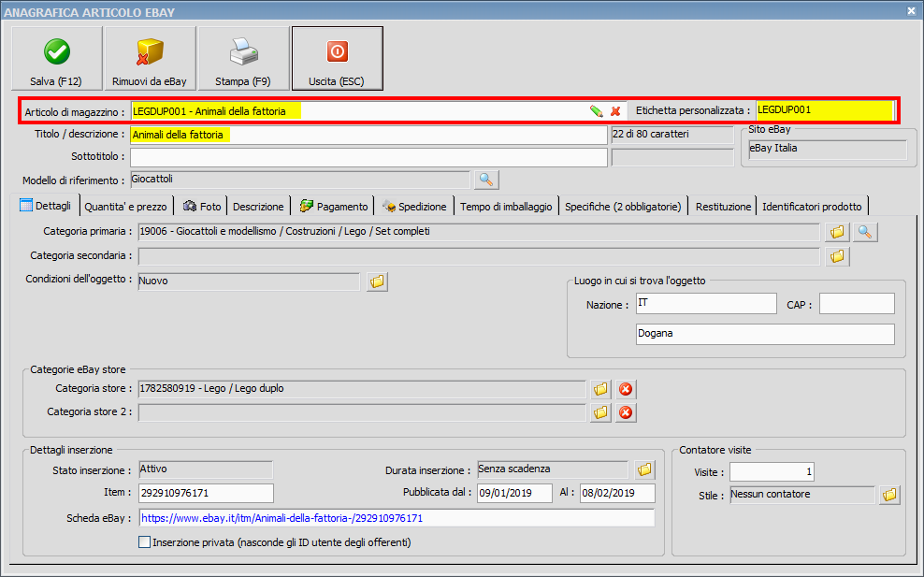
Task: Open Tempo di imballaggio tab
Action: [506, 207]
